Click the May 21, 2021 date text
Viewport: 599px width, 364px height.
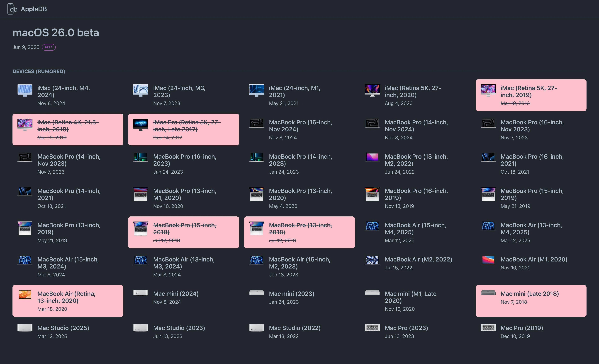pyautogui.click(x=284, y=103)
